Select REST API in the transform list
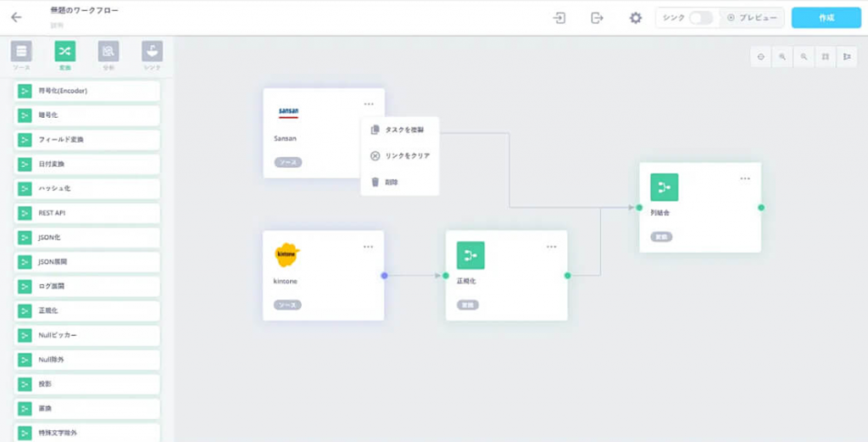 pos(86,213)
